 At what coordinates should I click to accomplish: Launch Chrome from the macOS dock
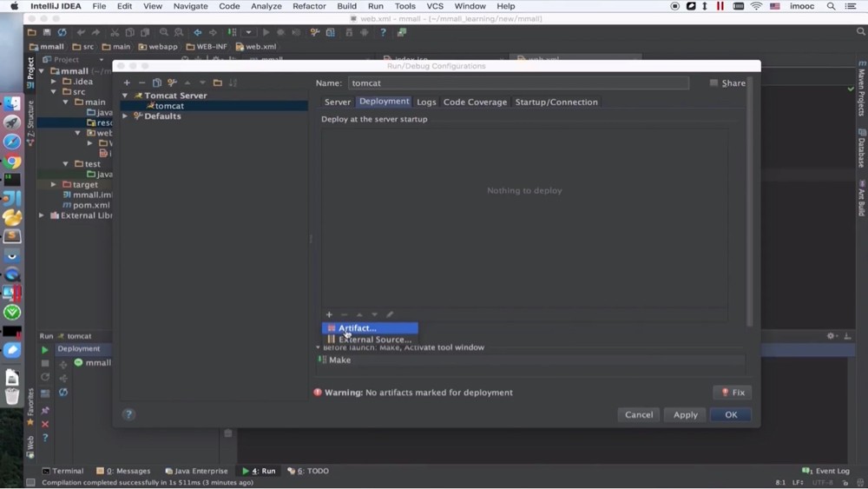click(x=12, y=162)
